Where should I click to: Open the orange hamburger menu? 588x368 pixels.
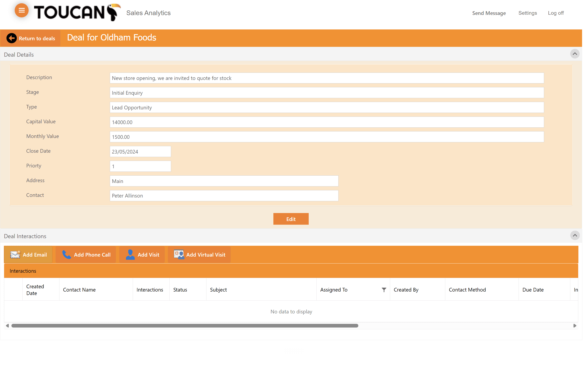21,10
